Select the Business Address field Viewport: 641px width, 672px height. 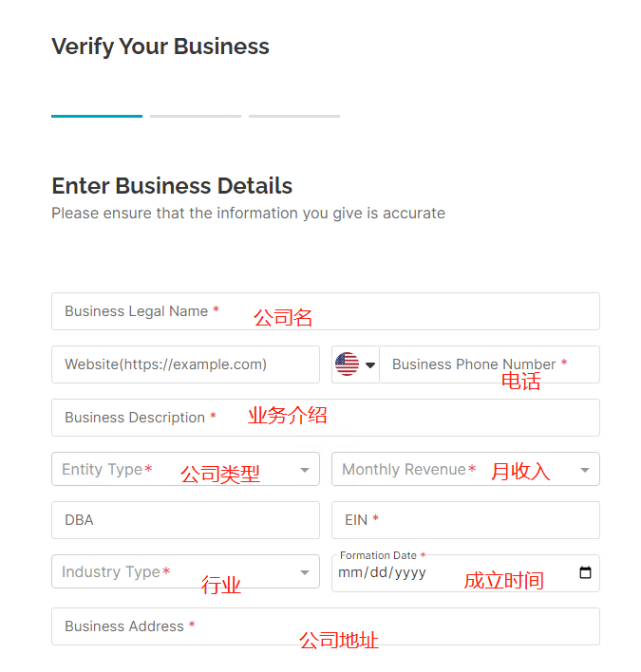pos(326,626)
